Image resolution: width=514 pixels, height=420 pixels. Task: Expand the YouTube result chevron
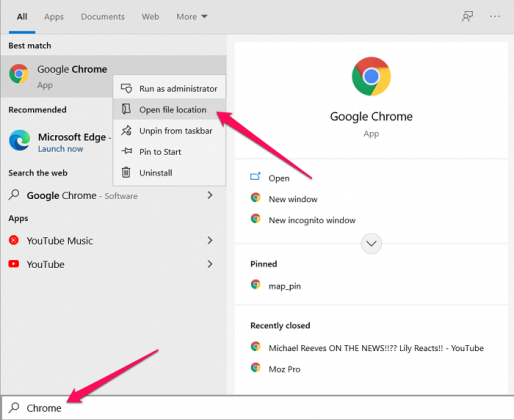210,264
